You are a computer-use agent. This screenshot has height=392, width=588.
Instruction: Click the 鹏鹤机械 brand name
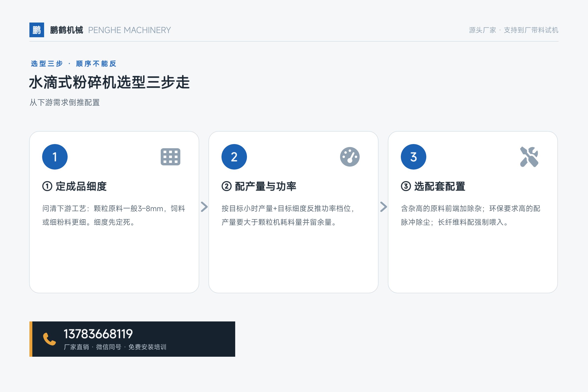pyautogui.click(x=66, y=30)
